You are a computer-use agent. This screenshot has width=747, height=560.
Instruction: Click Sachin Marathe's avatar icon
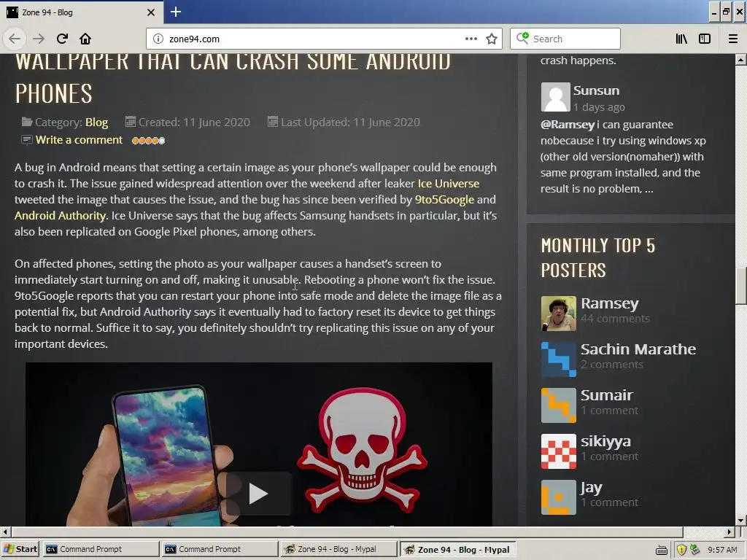pyautogui.click(x=558, y=359)
